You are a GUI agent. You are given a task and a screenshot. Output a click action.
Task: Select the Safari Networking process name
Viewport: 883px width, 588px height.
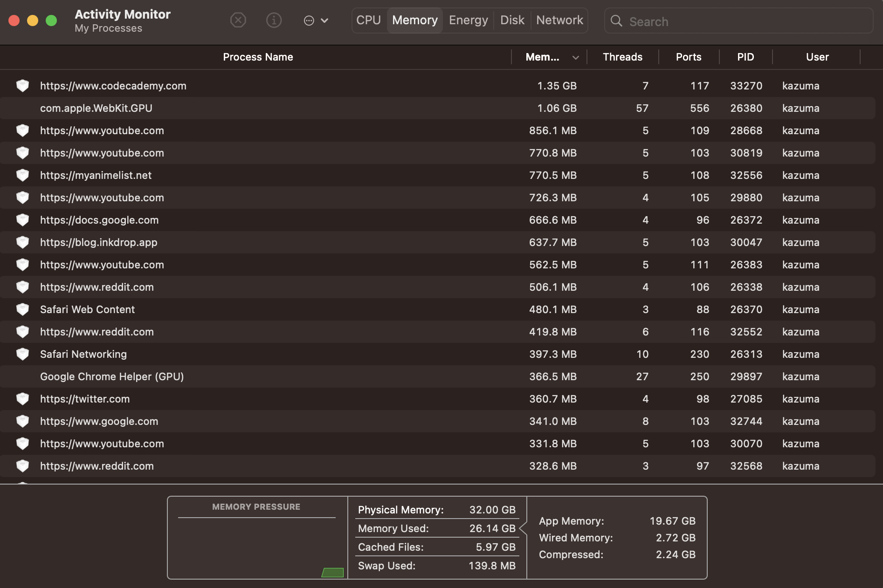[x=83, y=354]
